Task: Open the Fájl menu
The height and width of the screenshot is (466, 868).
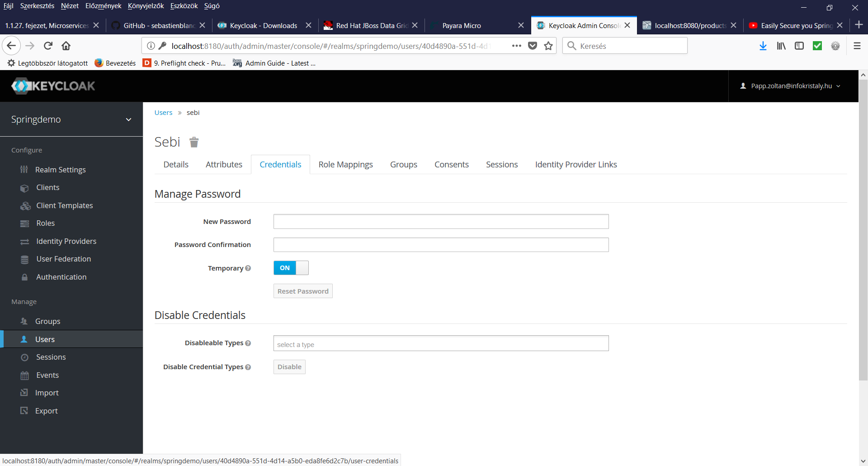Action: click(8, 6)
